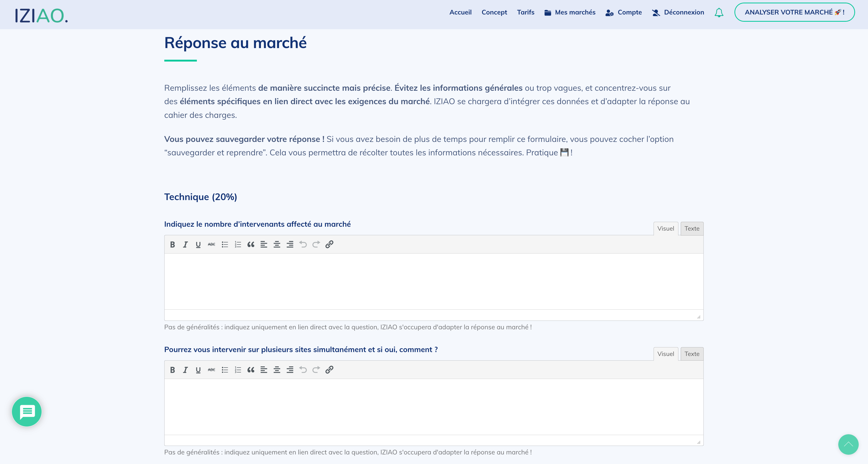Click label 'Indiquez le nombre d'intervenants affecté au marché'
The width and height of the screenshot is (868, 464).
tap(258, 224)
